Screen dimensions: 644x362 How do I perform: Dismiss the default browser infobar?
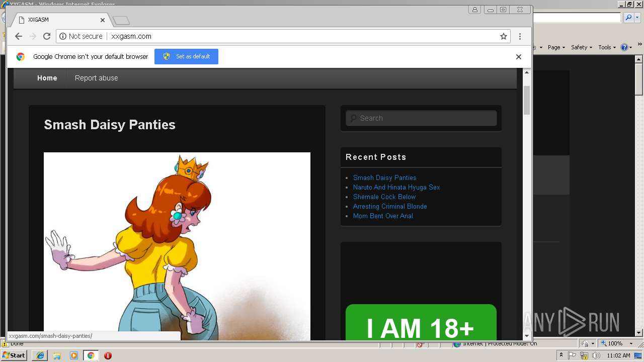pyautogui.click(x=518, y=57)
